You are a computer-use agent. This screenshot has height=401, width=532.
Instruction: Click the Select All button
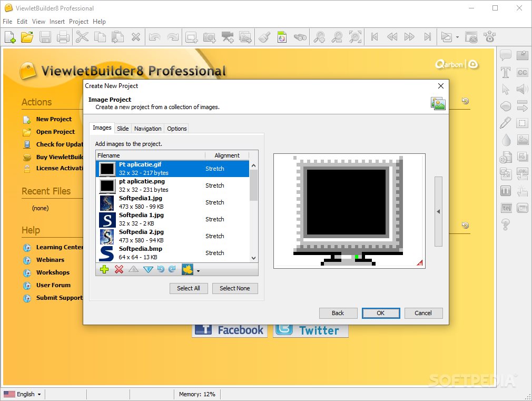[189, 288]
